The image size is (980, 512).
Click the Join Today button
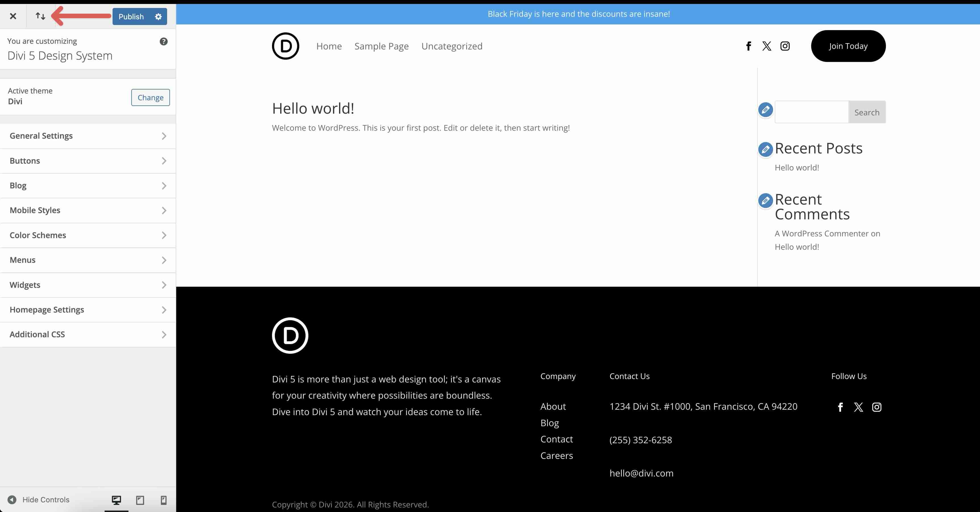848,46
